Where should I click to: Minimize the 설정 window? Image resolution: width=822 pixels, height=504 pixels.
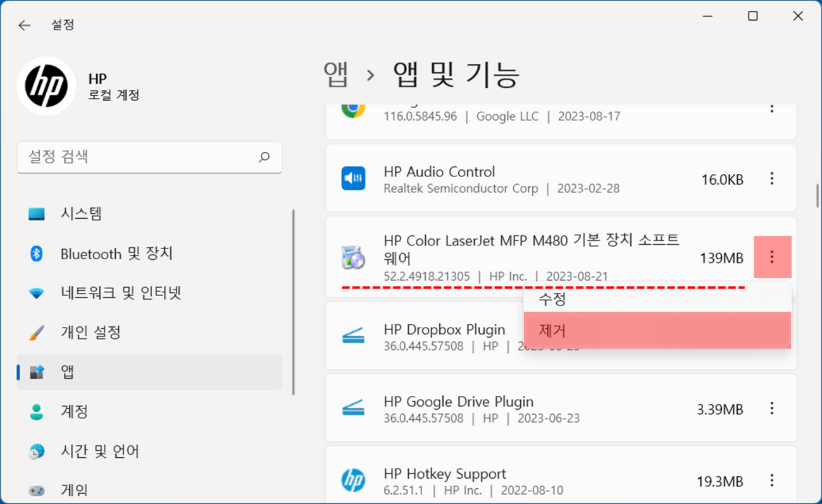tap(707, 16)
